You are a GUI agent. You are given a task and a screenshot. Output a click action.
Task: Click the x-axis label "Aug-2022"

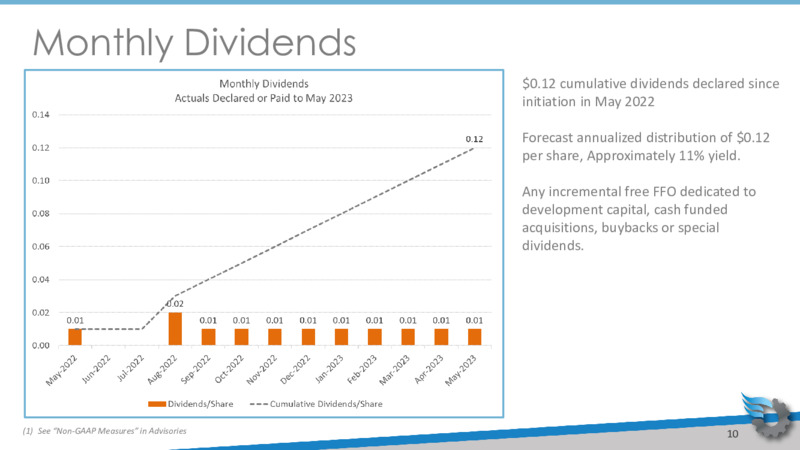pyautogui.click(x=162, y=369)
